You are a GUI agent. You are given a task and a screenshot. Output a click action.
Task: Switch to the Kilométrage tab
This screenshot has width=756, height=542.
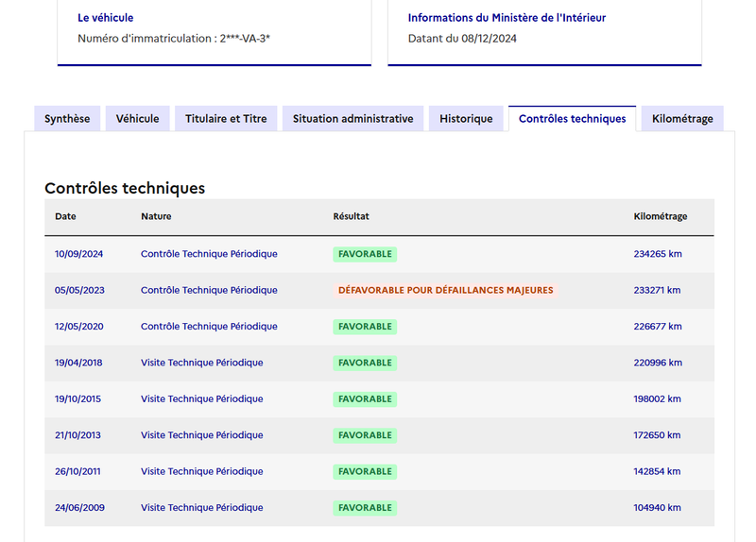(682, 119)
